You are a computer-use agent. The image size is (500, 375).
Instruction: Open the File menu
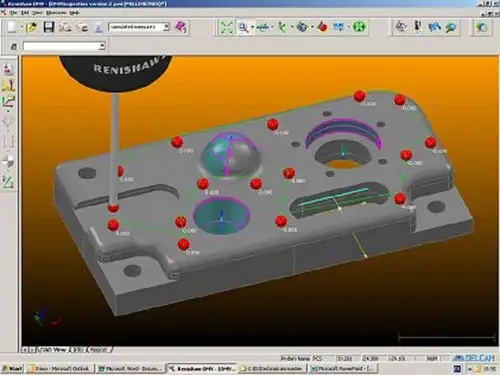[14, 13]
